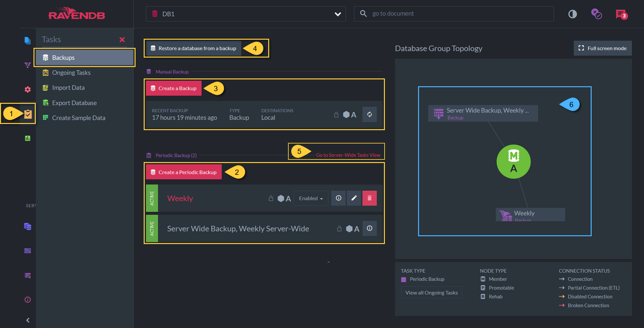Click the Local destination value

tap(268, 118)
